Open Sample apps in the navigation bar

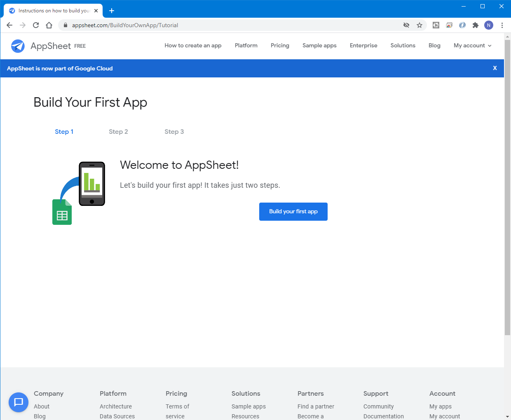(x=319, y=46)
